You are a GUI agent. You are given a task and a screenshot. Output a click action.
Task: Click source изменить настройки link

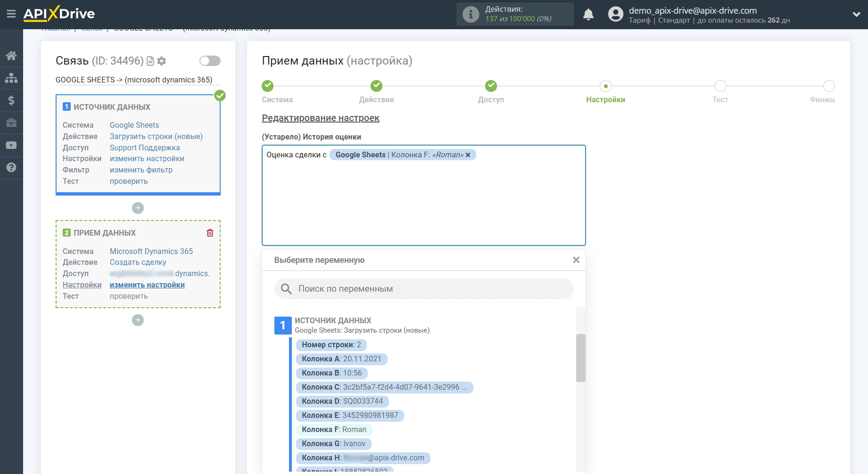(x=147, y=159)
